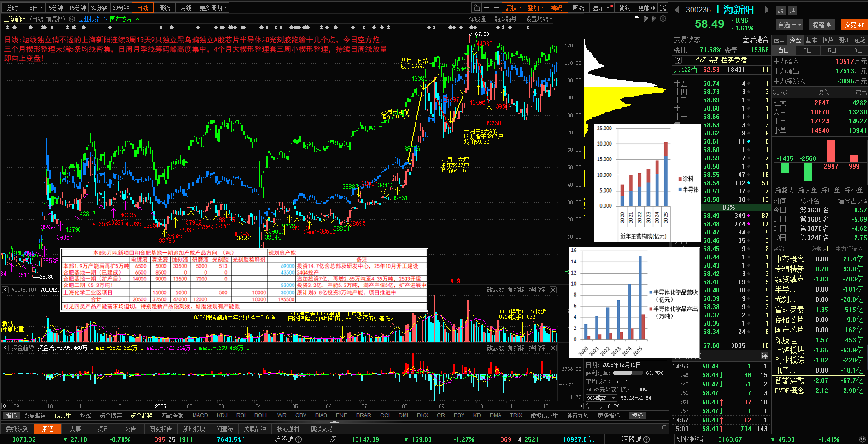Click the 获利比率 progress bar
This screenshot has width=868, height=444.
tap(628, 373)
